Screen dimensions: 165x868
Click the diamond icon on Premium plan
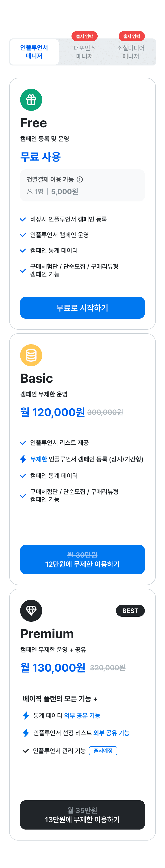coord(31,610)
